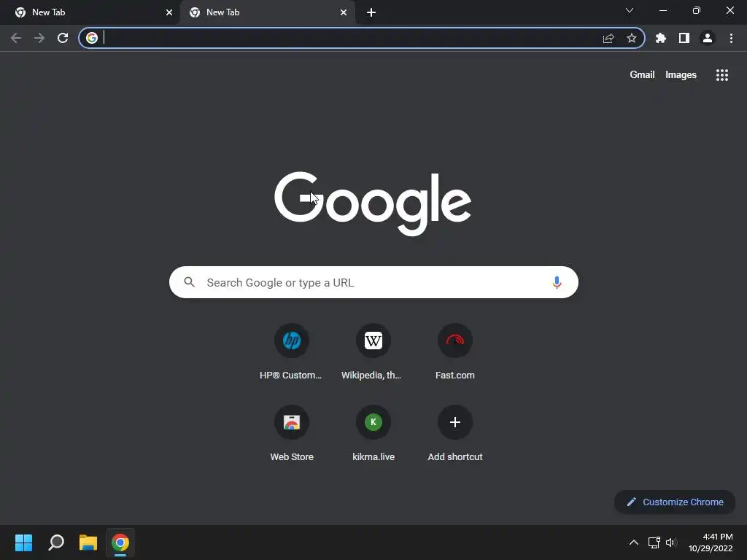Switch to the first New Tab
Viewport: 747px width, 560px height.
coord(90,12)
